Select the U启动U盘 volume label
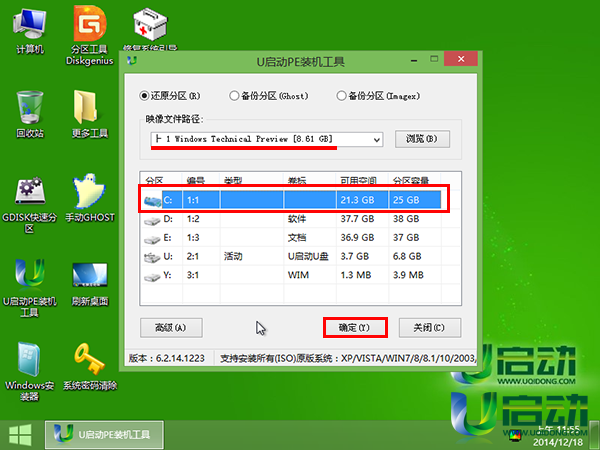The height and width of the screenshot is (450, 600). 308,256
